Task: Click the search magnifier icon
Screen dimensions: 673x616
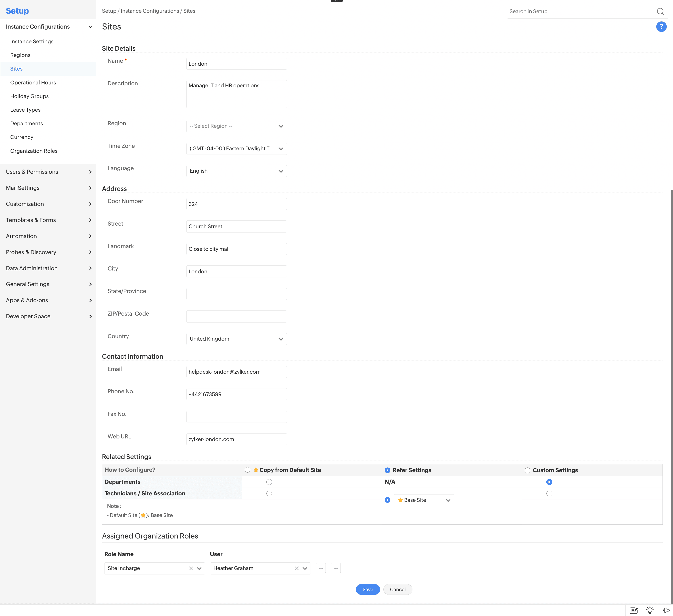Action: [660, 11]
